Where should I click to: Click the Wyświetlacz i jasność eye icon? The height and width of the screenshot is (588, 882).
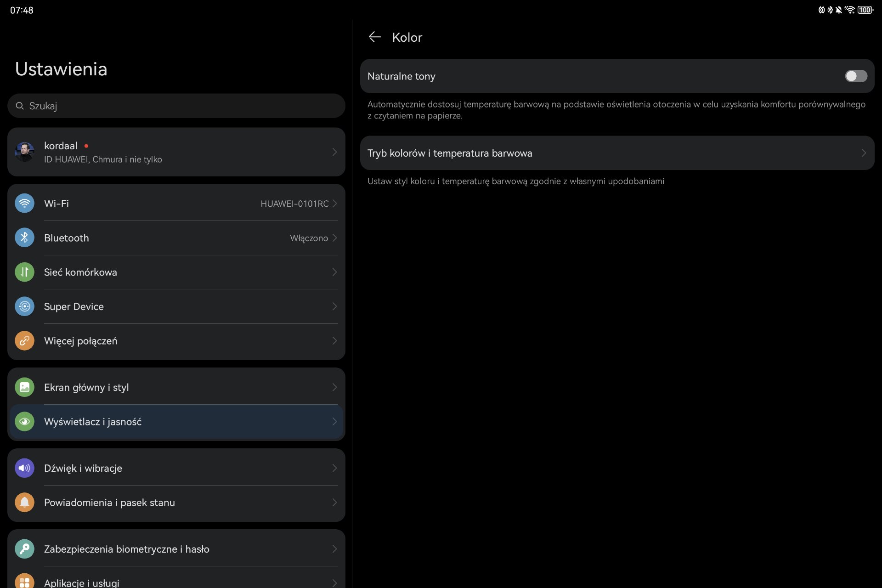coord(24,422)
